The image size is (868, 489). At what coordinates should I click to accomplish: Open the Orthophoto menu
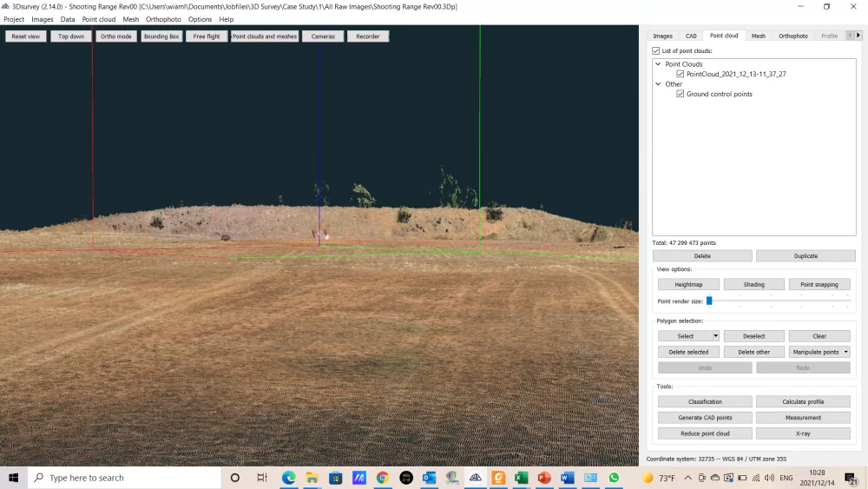click(163, 19)
